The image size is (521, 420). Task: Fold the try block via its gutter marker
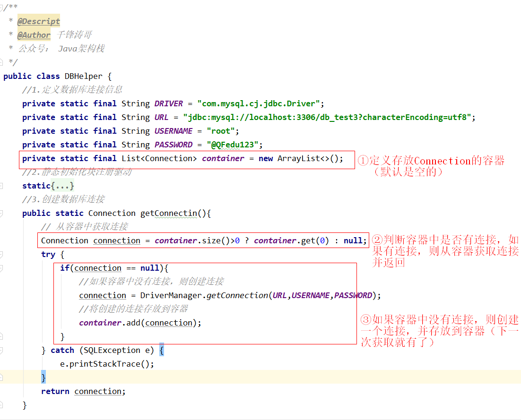click(x=2, y=255)
